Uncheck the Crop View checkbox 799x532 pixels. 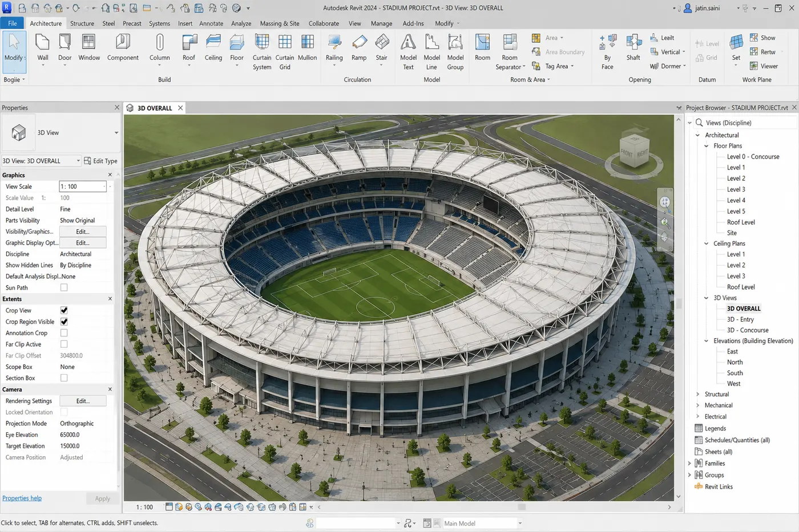click(64, 311)
